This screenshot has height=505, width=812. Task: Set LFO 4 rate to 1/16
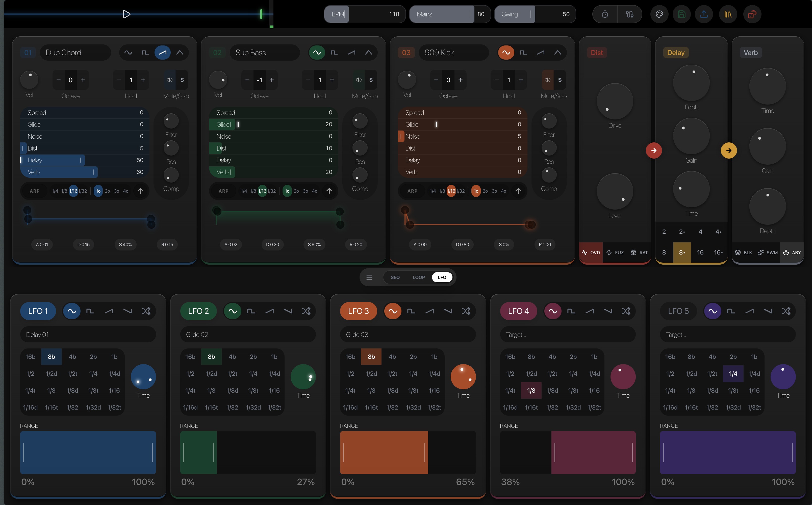coord(594,390)
